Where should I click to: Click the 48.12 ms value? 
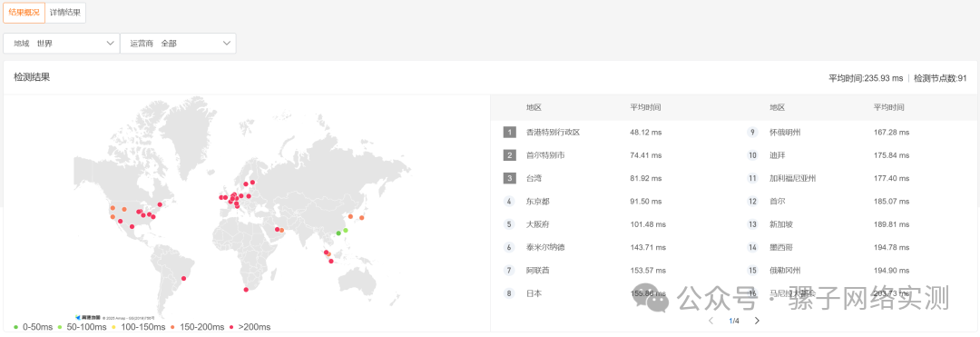point(646,133)
